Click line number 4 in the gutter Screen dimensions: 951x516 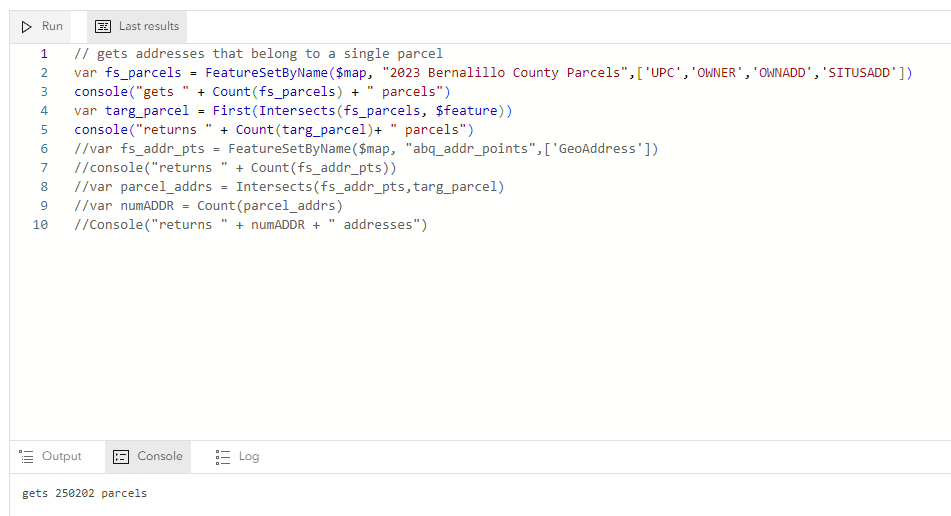[x=43, y=111]
